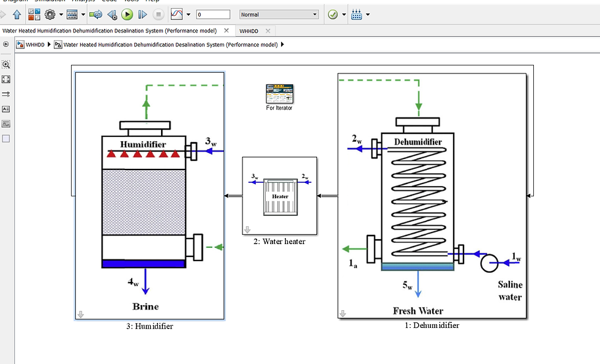Step the simulation back

(112, 15)
